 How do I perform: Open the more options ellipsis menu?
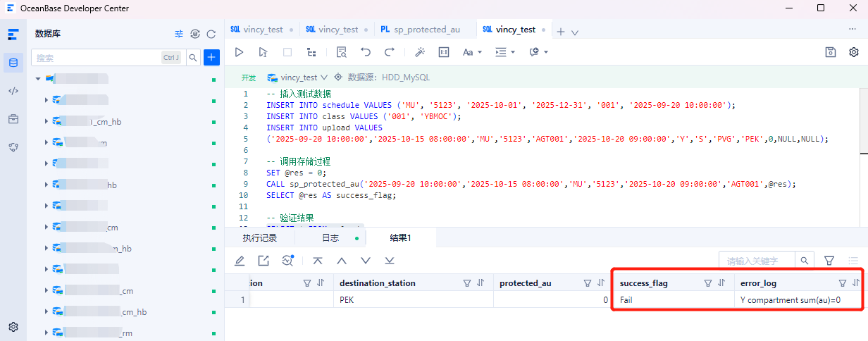point(852,29)
